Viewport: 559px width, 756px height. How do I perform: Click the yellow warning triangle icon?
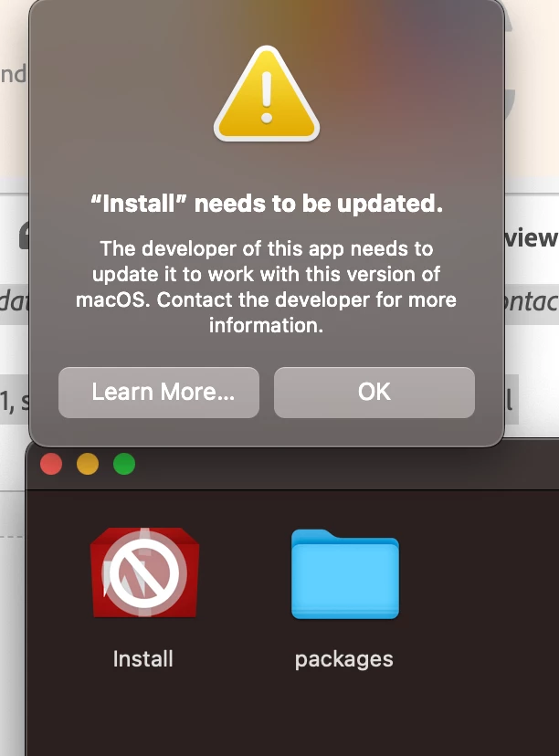[266, 94]
